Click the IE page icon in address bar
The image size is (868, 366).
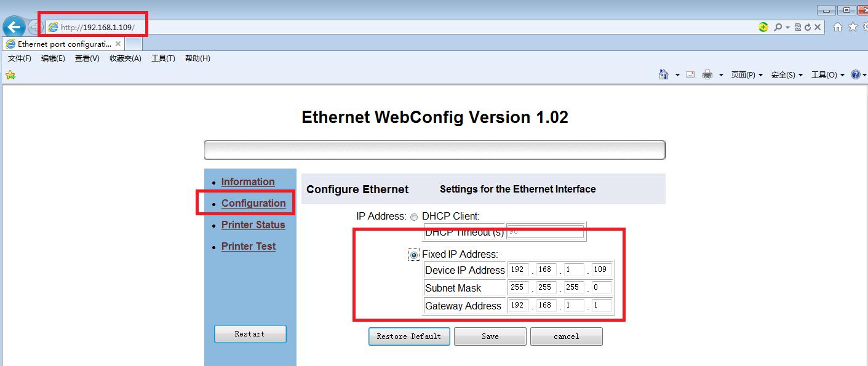pos(54,27)
